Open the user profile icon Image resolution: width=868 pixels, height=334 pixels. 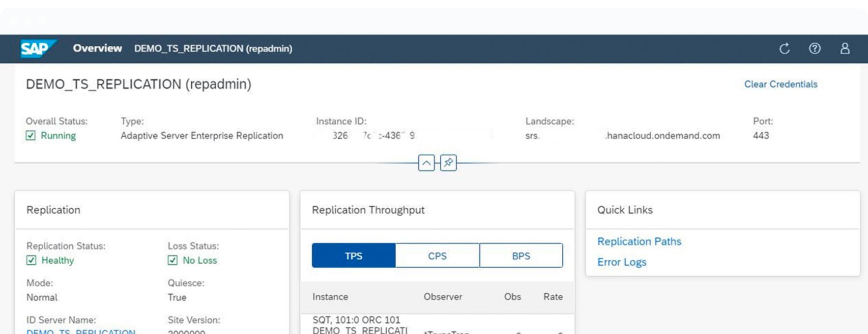[844, 49]
